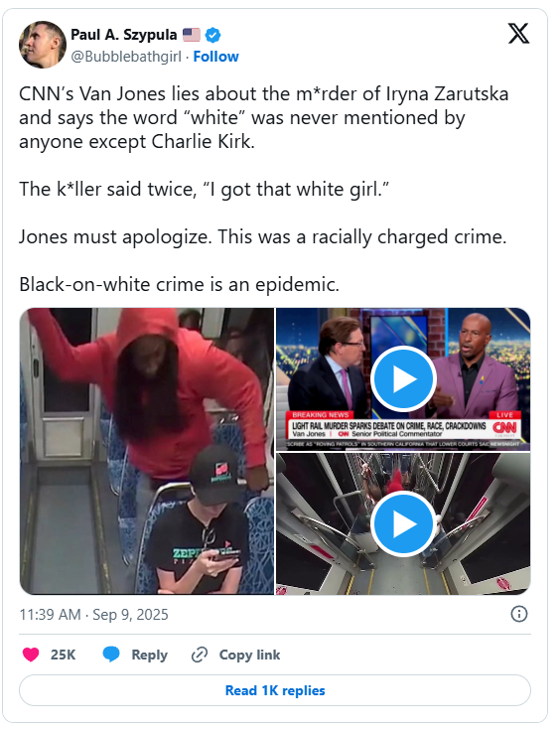This screenshot has width=560, height=731.
Task: Click the Copy link text
Action: 250,655
